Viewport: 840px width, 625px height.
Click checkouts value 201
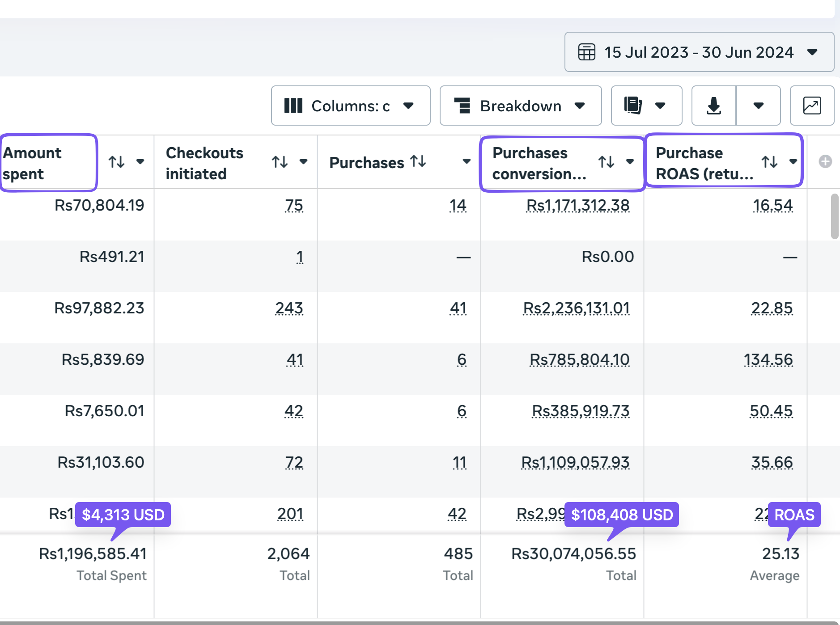point(290,514)
